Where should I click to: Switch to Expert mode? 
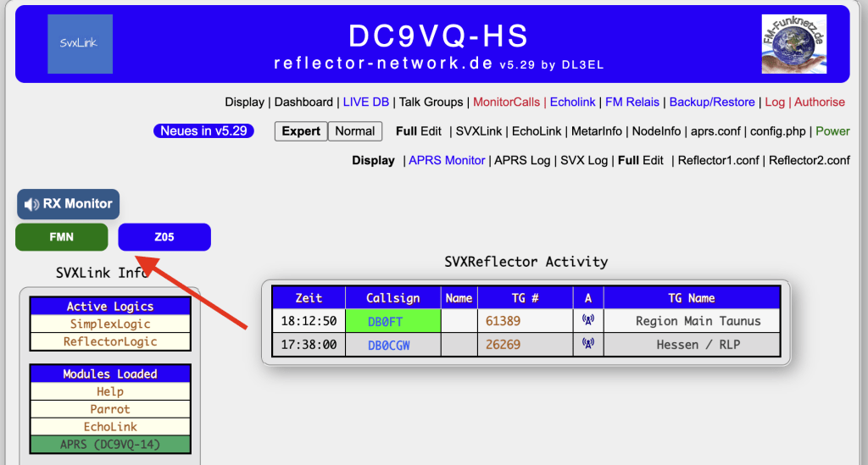pyautogui.click(x=301, y=131)
